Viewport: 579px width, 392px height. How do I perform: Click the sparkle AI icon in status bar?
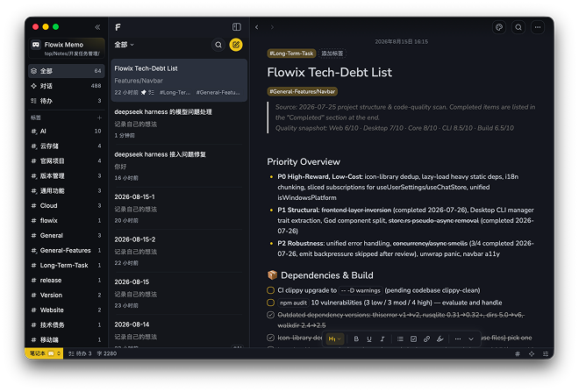click(x=532, y=353)
